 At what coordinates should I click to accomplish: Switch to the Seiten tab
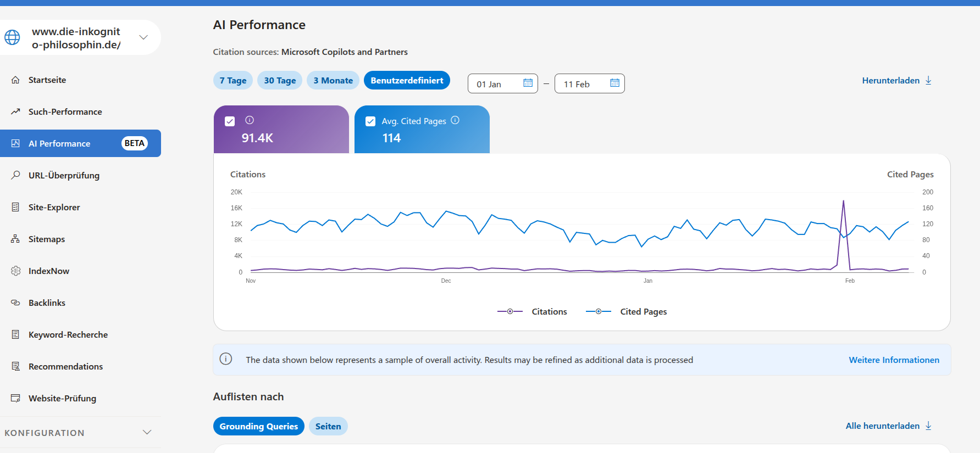[328, 426]
